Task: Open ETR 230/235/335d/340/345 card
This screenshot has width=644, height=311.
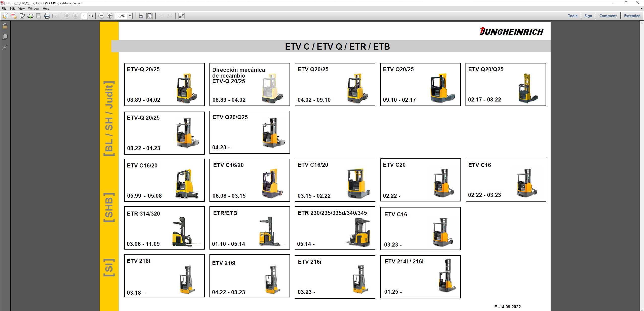Action: (335, 228)
